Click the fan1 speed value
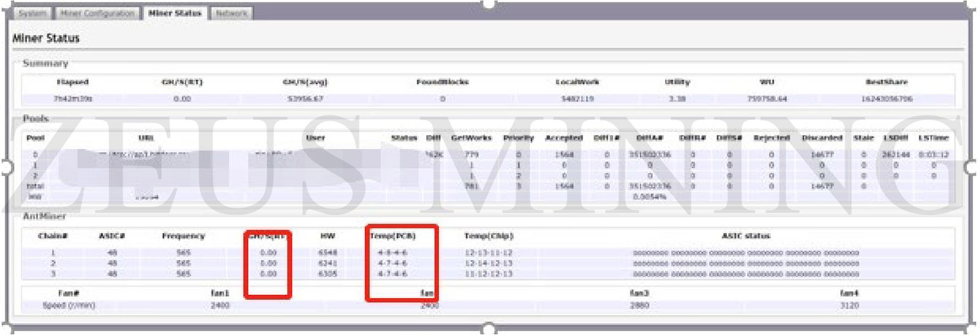Screen dimensions: 980x336 (220, 305)
